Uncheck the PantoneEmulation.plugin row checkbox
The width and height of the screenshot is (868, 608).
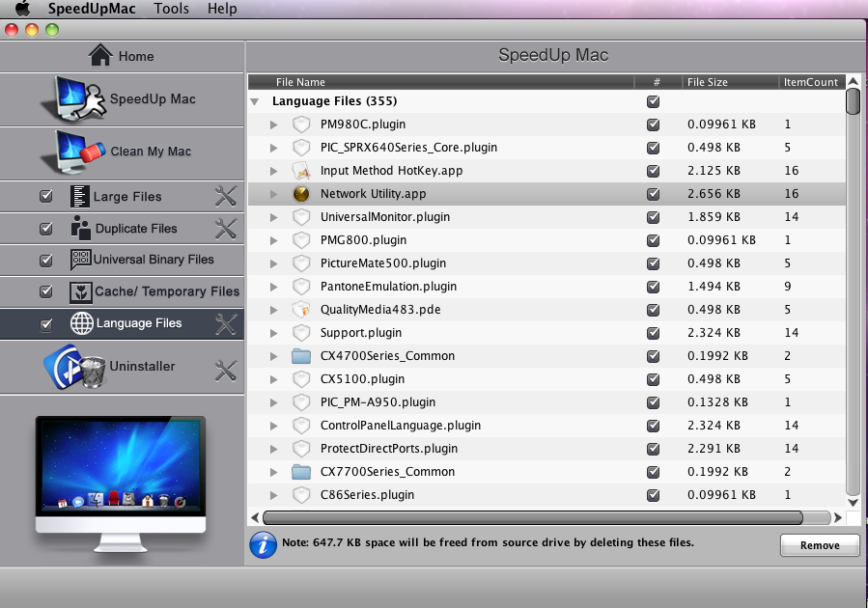pos(654,287)
